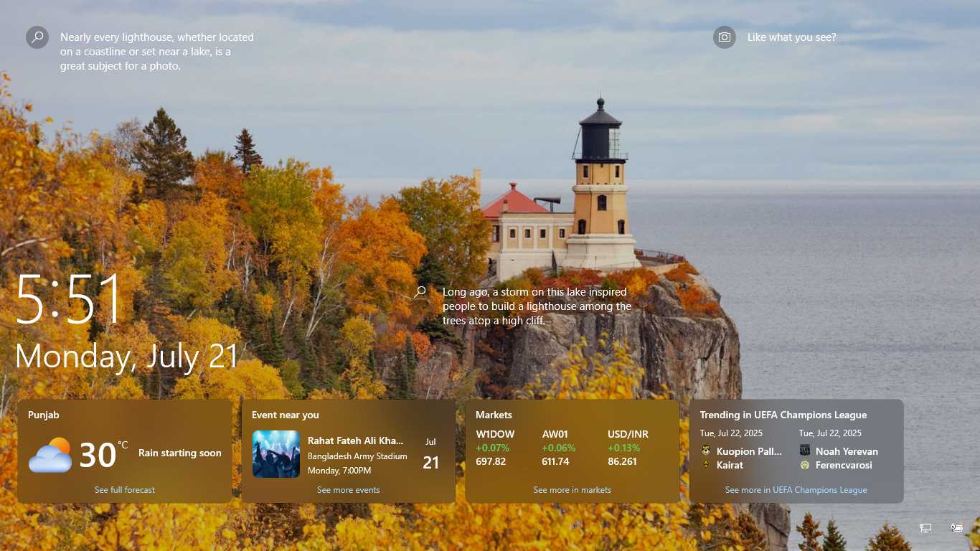Click the date above the Noah Yerevan match
The width and height of the screenshot is (980, 551).
click(830, 433)
